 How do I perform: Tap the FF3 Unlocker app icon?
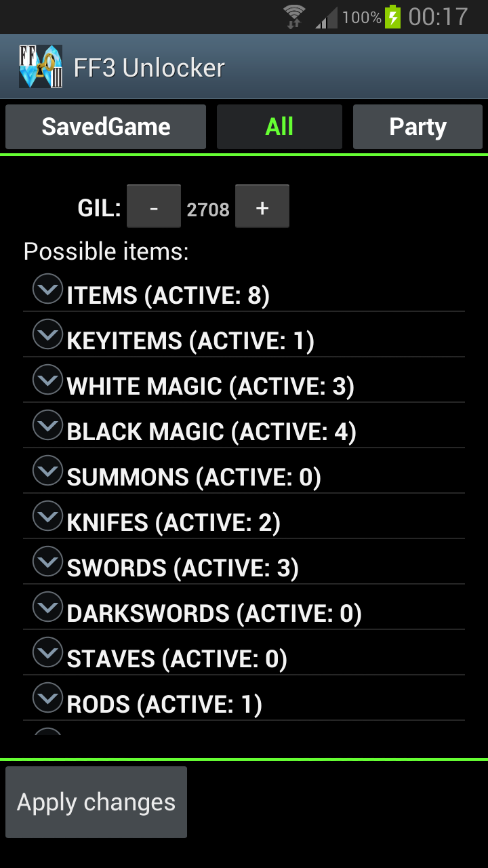pos(40,66)
